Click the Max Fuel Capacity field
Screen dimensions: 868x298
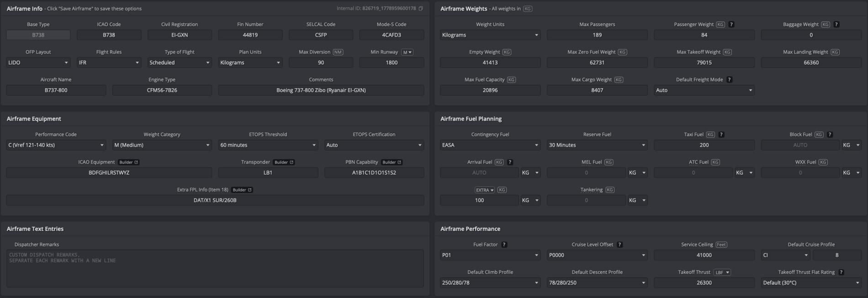click(x=490, y=90)
